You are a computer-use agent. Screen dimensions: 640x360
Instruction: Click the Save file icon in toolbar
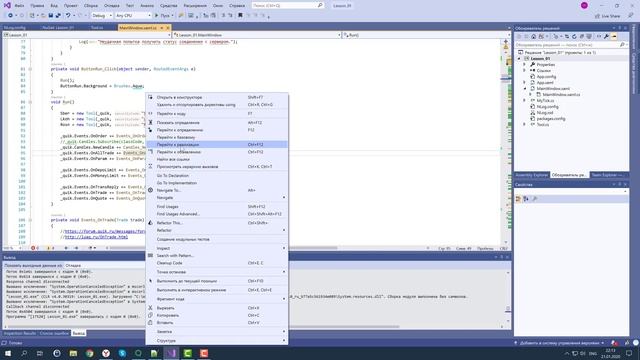[x=50, y=16]
